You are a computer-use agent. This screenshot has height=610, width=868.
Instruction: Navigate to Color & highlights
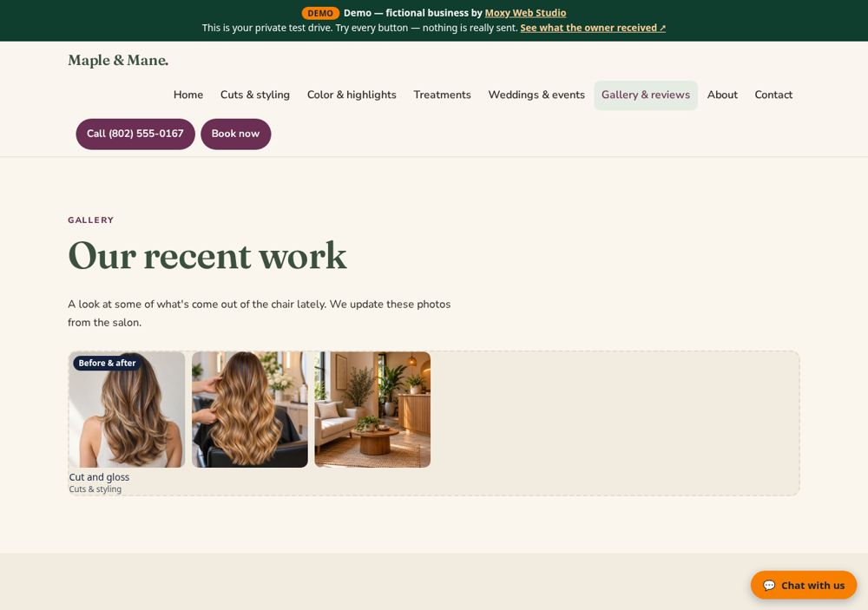click(x=352, y=95)
